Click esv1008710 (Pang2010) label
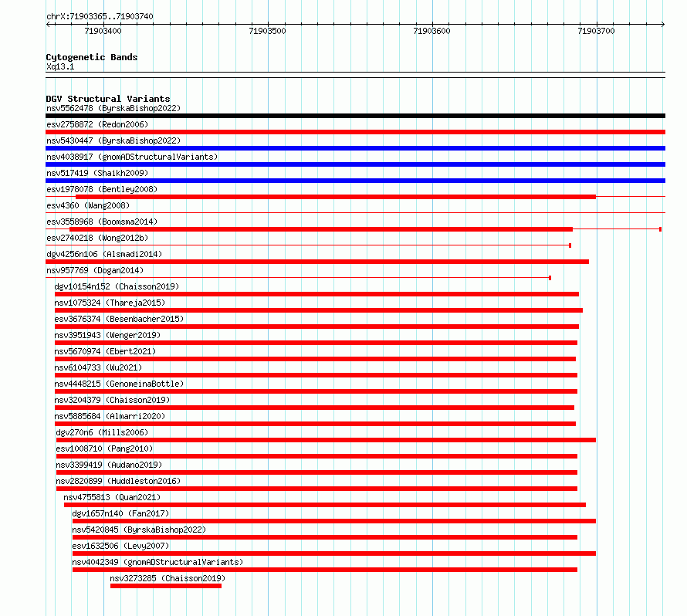The image size is (687, 616). tap(104, 448)
